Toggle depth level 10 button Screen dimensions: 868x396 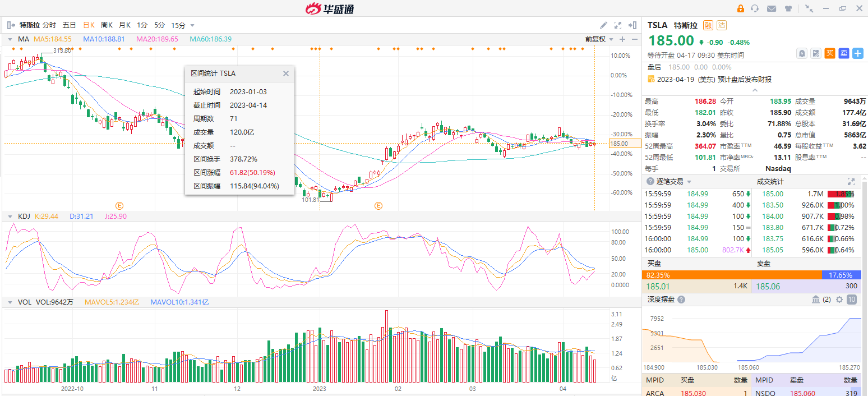pyautogui.click(x=852, y=300)
